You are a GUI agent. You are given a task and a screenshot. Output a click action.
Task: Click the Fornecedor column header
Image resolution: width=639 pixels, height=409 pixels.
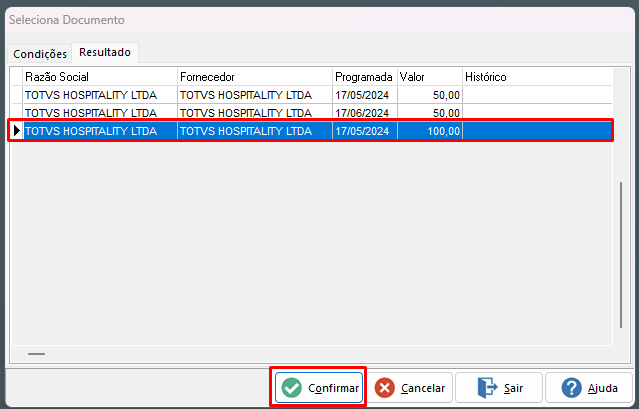coord(255,77)
